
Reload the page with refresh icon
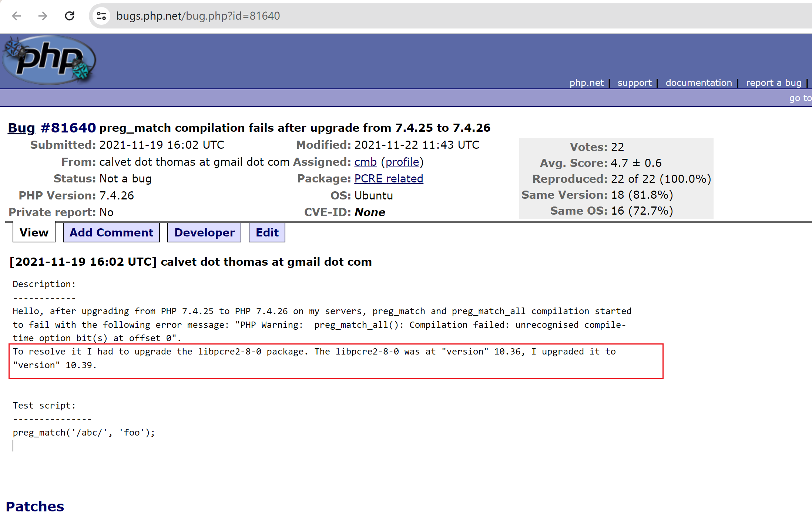[70, 16]
